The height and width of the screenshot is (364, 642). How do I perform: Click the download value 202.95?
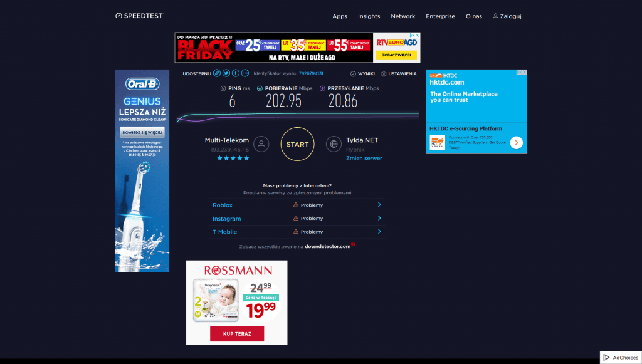click(284, 101)
